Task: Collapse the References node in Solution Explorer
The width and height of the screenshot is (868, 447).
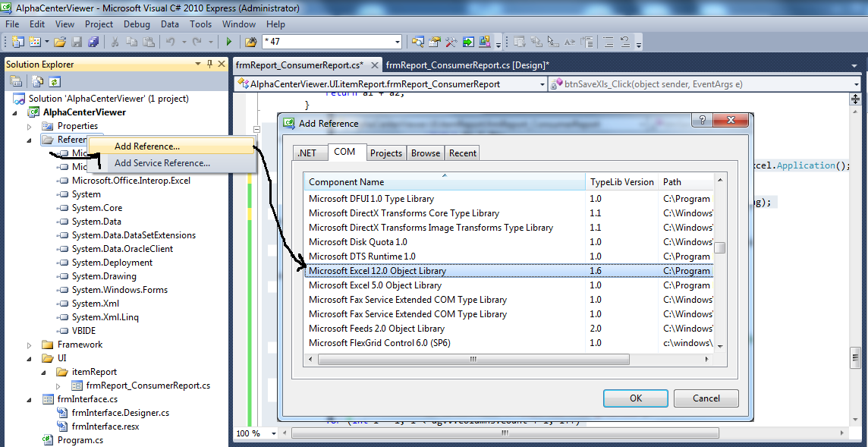Action: [30, 139]
